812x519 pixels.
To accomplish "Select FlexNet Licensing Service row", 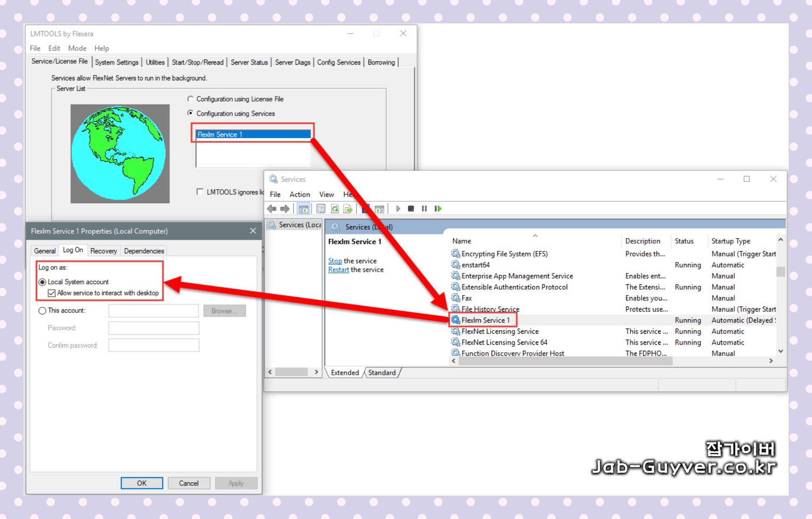I will pyautogui.click(x=613, y=331).
